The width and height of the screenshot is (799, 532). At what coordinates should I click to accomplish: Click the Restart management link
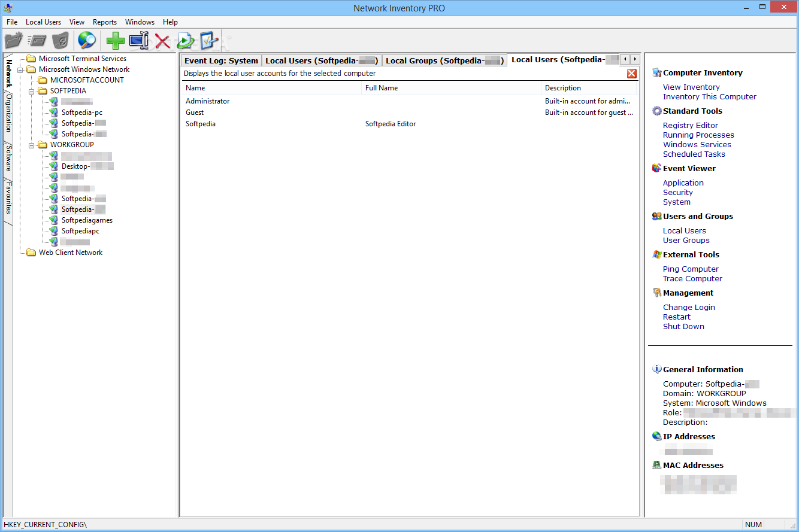[677, 317]
